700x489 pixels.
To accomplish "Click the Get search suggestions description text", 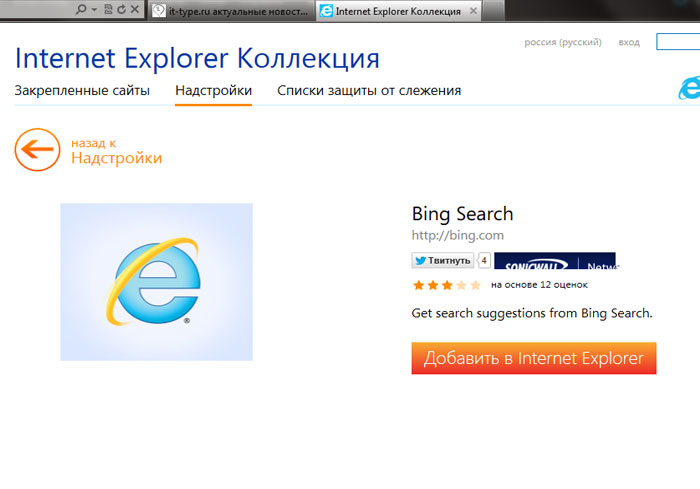I will (x=532, y=313).
